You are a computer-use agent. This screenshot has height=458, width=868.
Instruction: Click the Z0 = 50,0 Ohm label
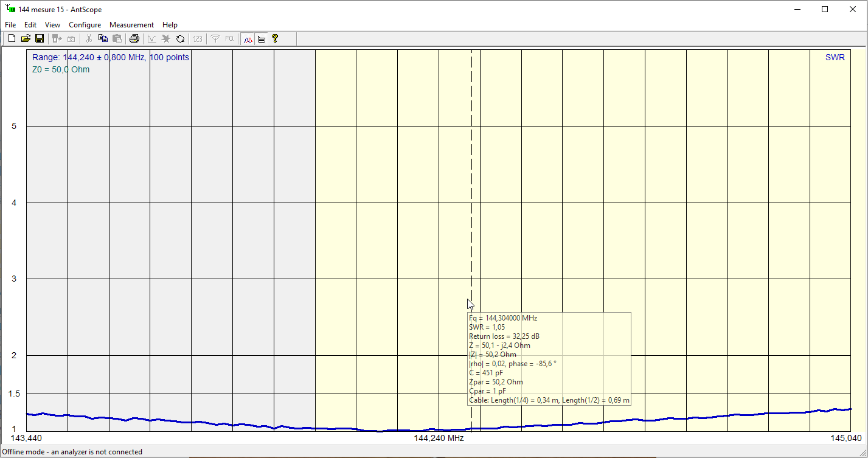(x=61, y=69)
